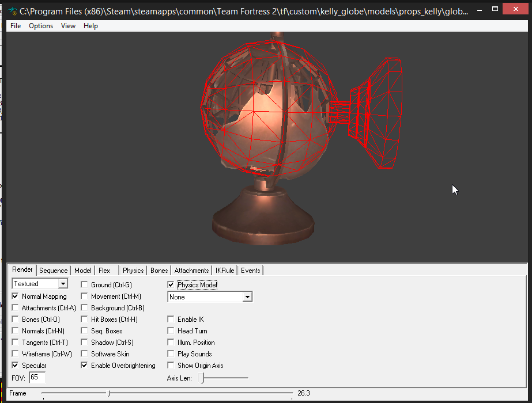Viewport: 532px width, 403px height.
Task: Turn on Show Origin Axis
Action: (x=171, y=366)
